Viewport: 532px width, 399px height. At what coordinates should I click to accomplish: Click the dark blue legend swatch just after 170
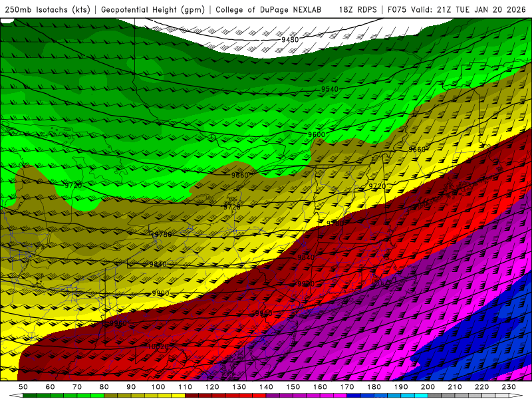point(354,396)
